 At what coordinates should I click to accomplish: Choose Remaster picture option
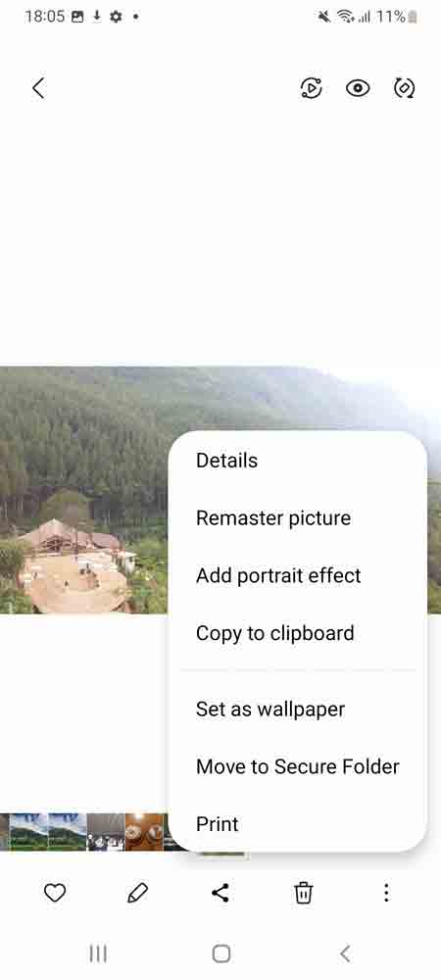(x=273, y=518)
